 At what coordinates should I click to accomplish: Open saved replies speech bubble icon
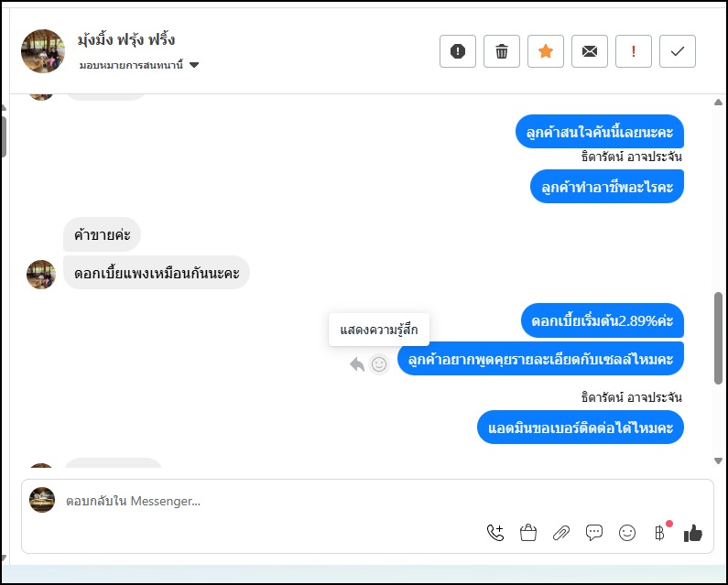coord(594,532)
